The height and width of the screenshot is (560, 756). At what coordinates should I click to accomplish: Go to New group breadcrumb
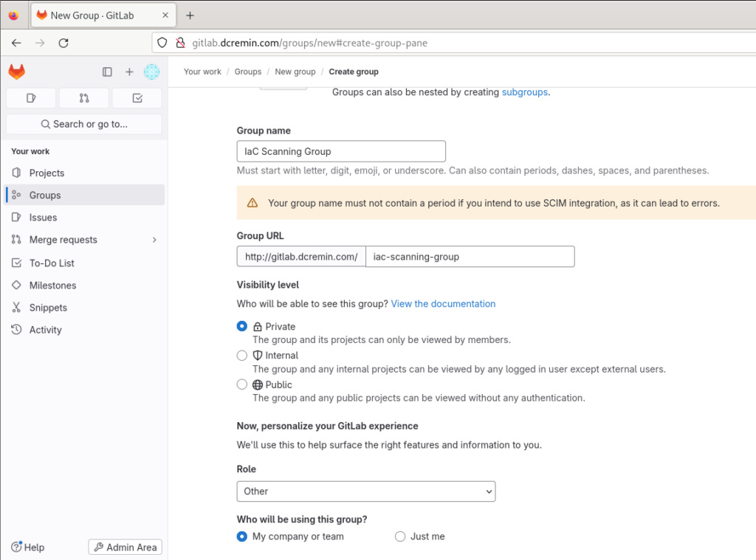[295, 72]
